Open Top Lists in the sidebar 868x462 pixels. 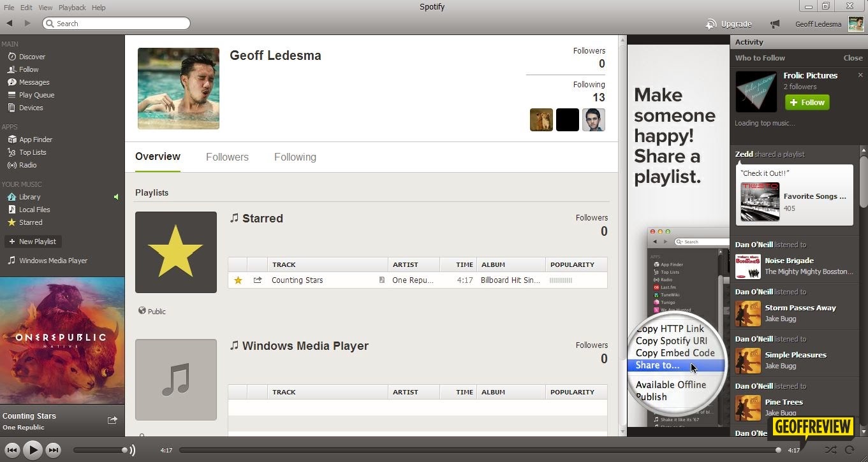(33, 152)
